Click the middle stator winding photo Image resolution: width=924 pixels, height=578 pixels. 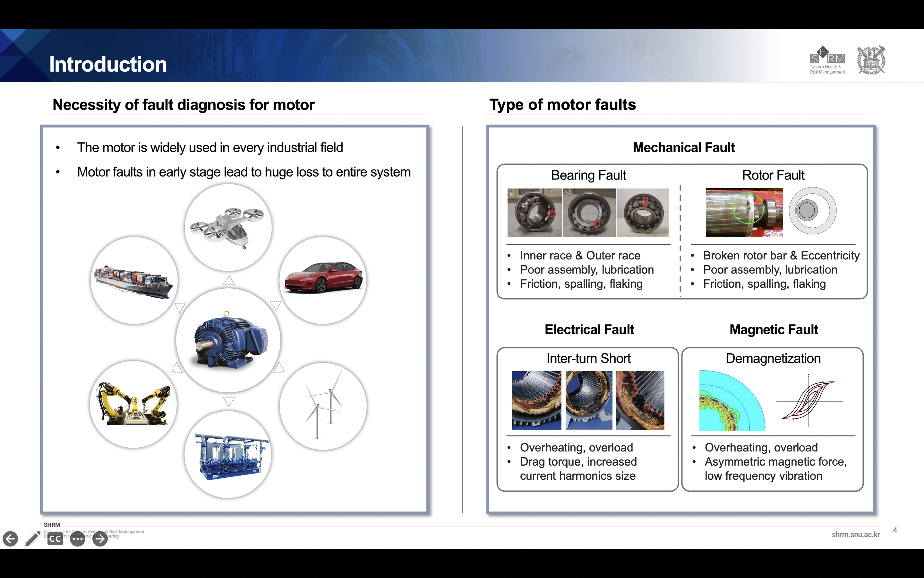[589, 400]
